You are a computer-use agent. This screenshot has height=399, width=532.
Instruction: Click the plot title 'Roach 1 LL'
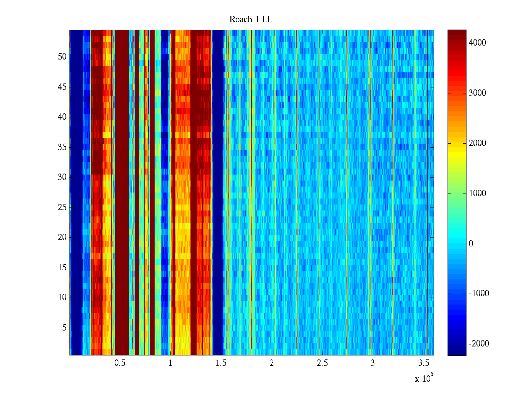click(x=251, y=20)
